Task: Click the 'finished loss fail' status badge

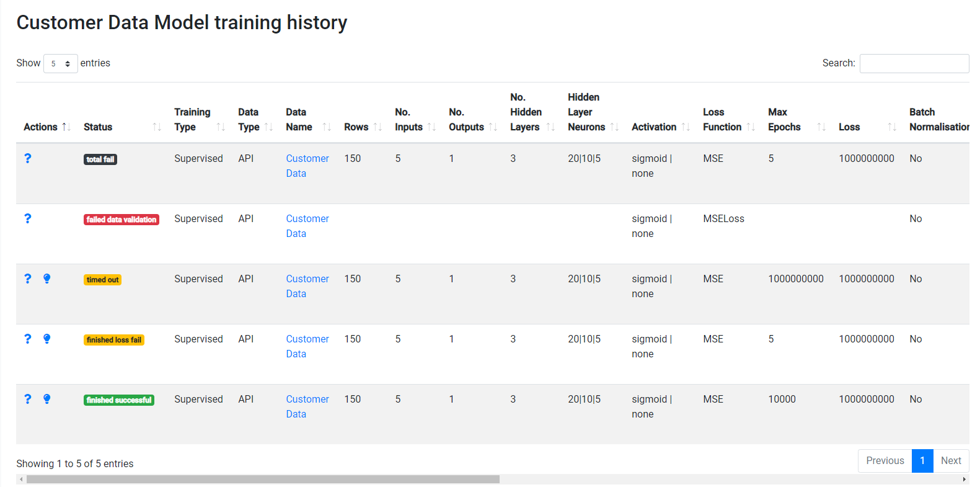Action: tap(114, 340)
